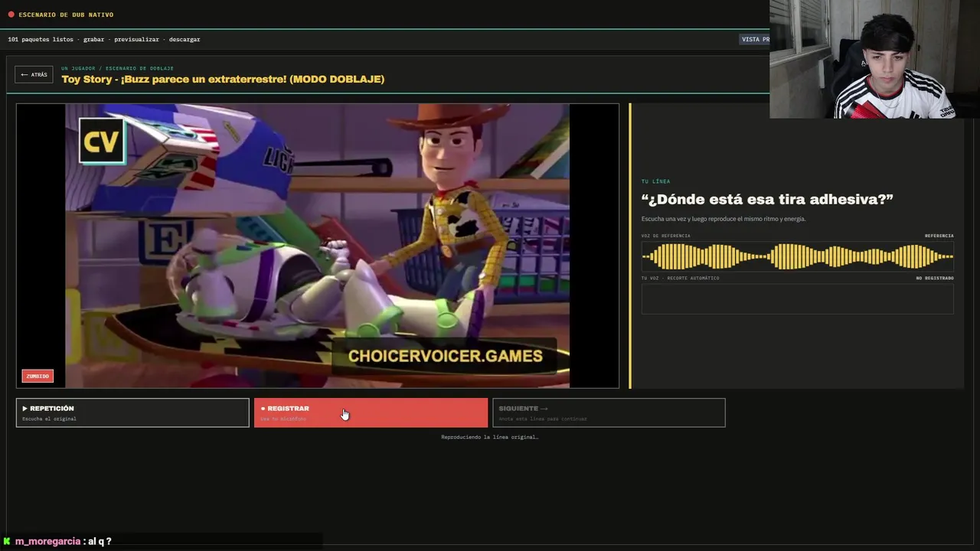The height and width of the screenshot is (551, 980).
Task: Click the Toy Story video player
Action: point(317,246)
